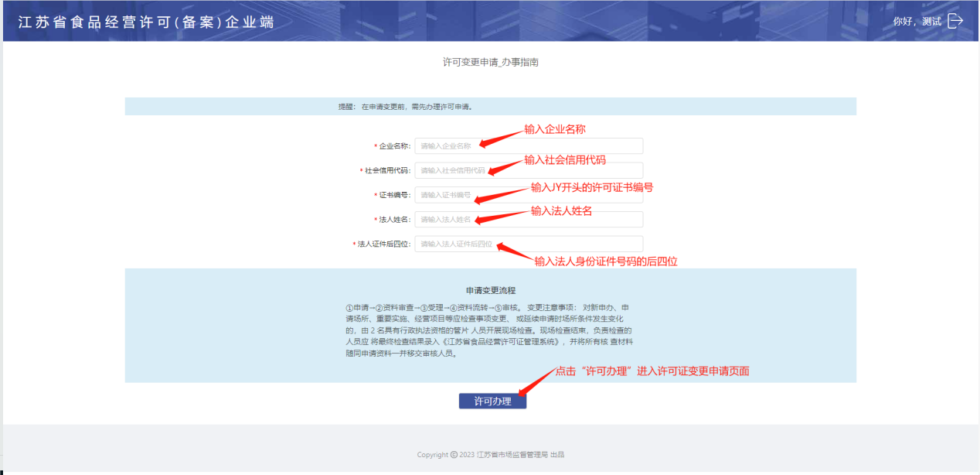980x475 pixels.
Task: Click the 你好，测试 user greeting
Action: point(917,22)
